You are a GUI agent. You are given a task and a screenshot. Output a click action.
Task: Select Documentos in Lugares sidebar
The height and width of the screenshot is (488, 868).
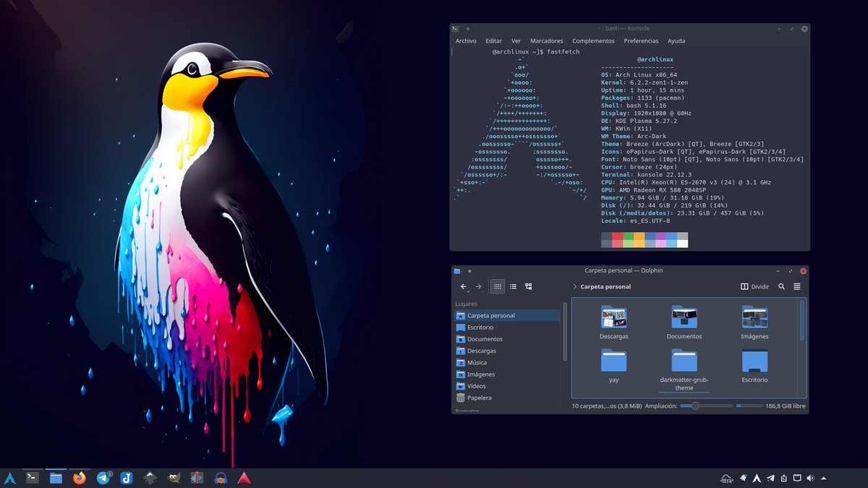click(x=507, y=339)
